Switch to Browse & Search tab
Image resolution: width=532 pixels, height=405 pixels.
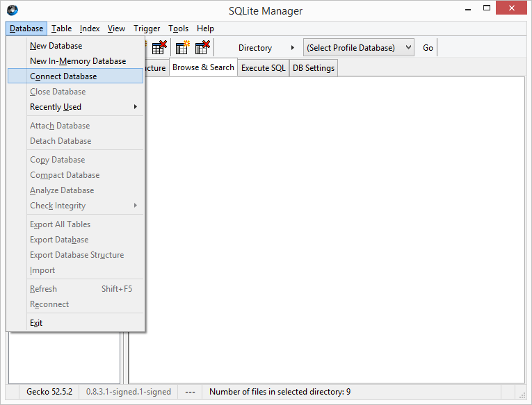pyautogui.click(x=203, y=67)
